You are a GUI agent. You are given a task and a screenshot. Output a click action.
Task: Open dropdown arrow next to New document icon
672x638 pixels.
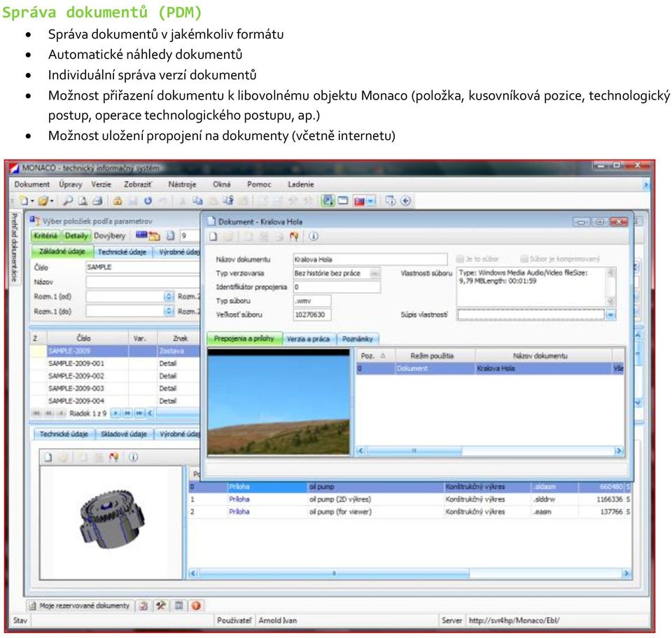coord(32,201)
